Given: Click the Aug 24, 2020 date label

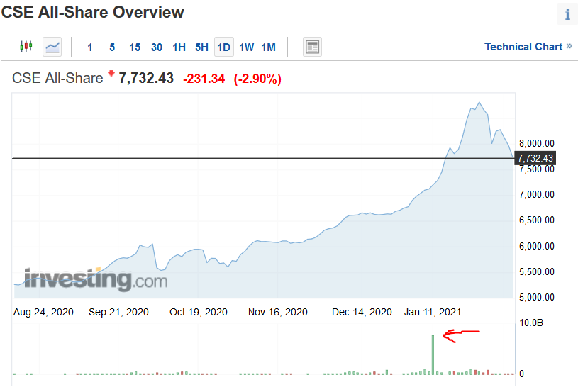Looking at the screenshot, I should [x=43, y=312].
